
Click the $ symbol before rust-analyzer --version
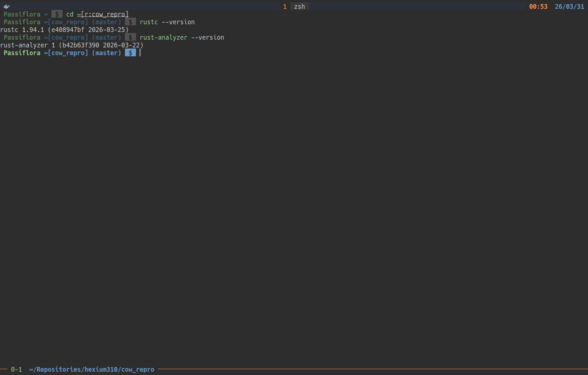[130, 37]
